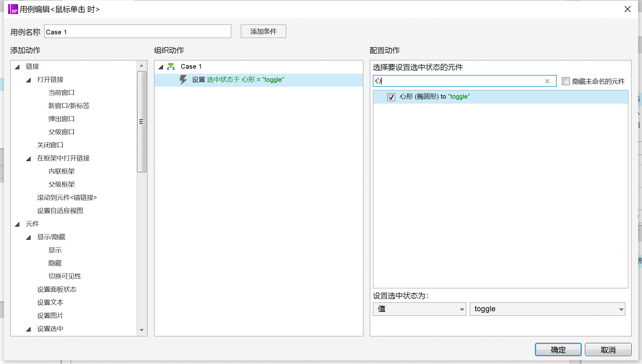Collapse the 显示/隐藏 group
This screenshot has width=642, height=364.
[29, 237]
